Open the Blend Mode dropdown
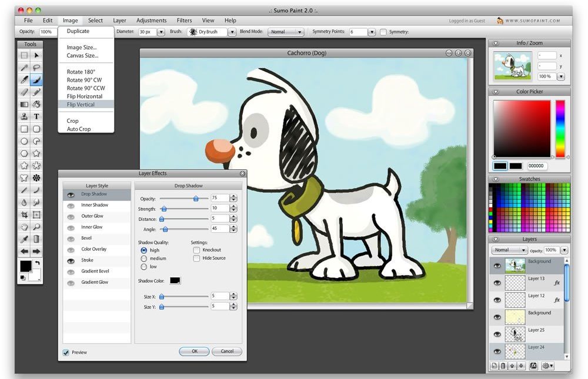The height and width of the screenshot is (379, 588). click(286, 32)
